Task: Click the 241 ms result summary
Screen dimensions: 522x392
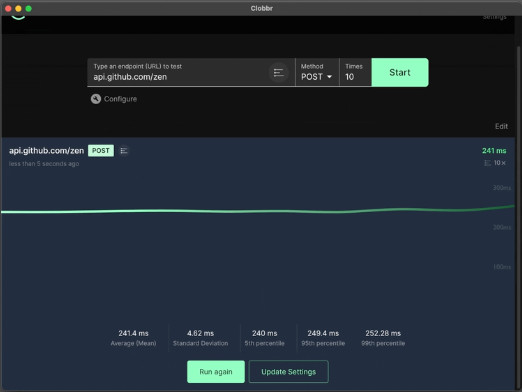Action: click(494, 151)
